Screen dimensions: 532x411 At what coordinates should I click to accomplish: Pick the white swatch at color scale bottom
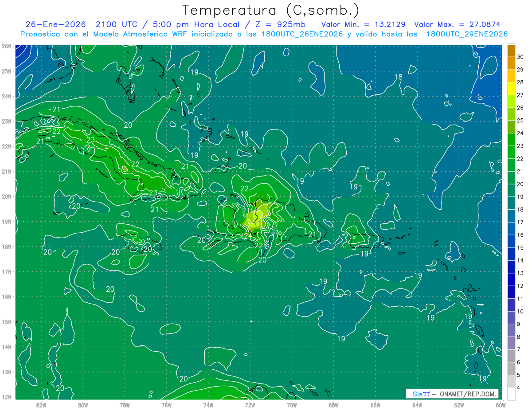(x=511, y=394)
